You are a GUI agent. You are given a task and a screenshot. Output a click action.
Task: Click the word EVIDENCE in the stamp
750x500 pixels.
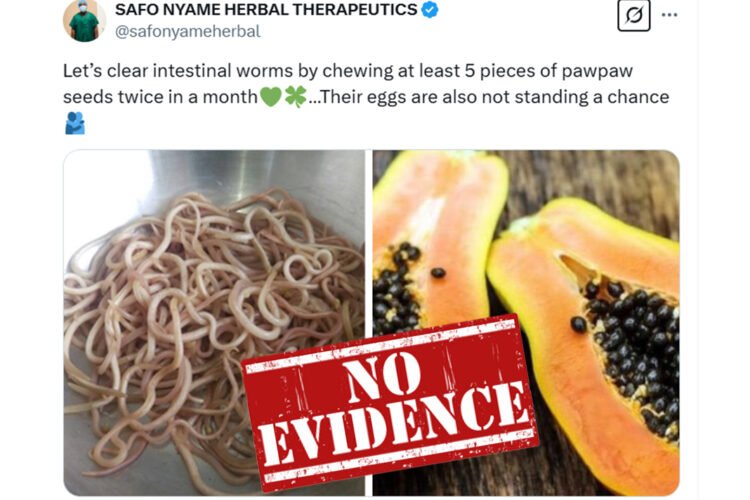(392, 423)
